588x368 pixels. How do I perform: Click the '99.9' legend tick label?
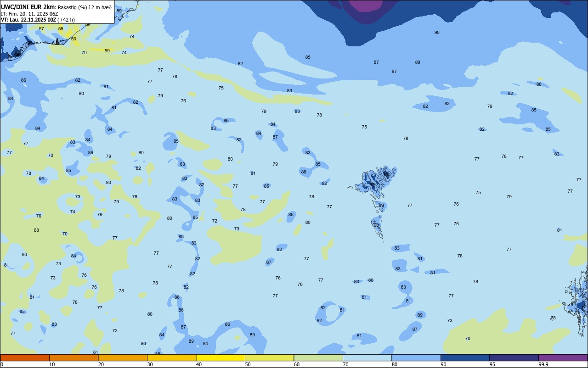click(x=543, y=364)
